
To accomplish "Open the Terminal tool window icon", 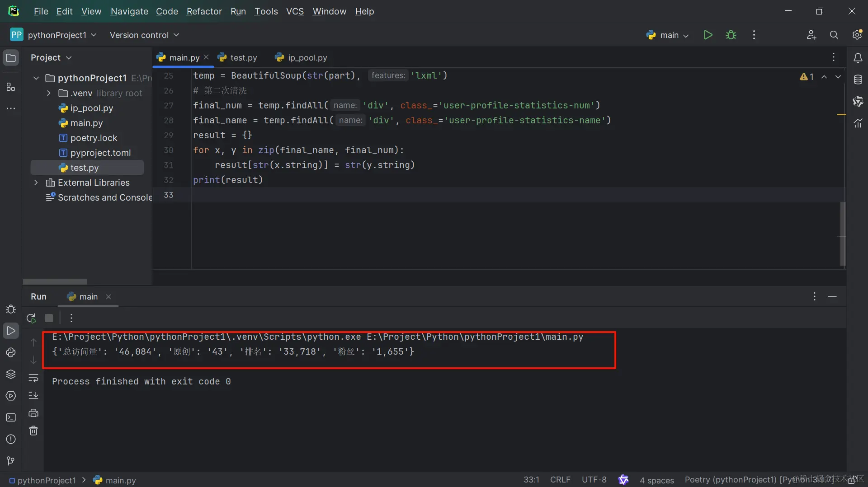I will 11,418.
